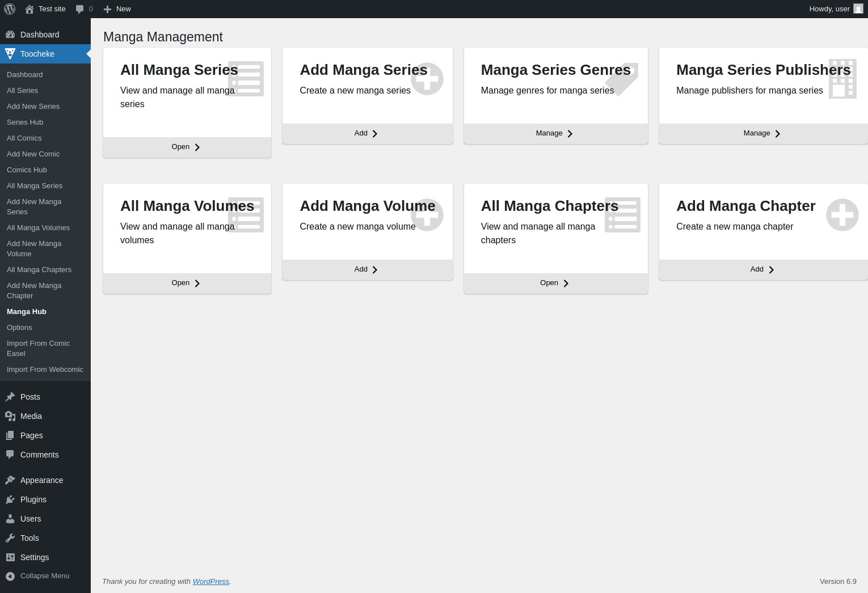Open the comments bubble icon in admin bar
This screenshot has height=593, width=868.
[79, 9]
